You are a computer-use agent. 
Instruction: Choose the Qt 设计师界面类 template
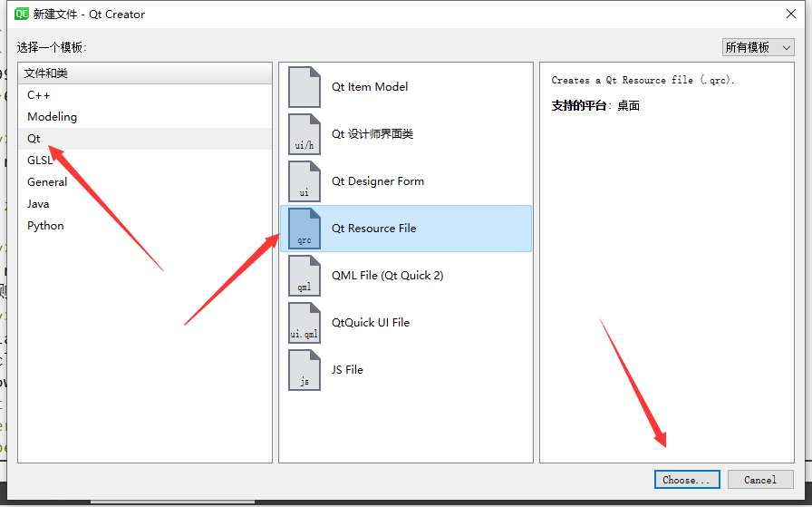(406, 134)
